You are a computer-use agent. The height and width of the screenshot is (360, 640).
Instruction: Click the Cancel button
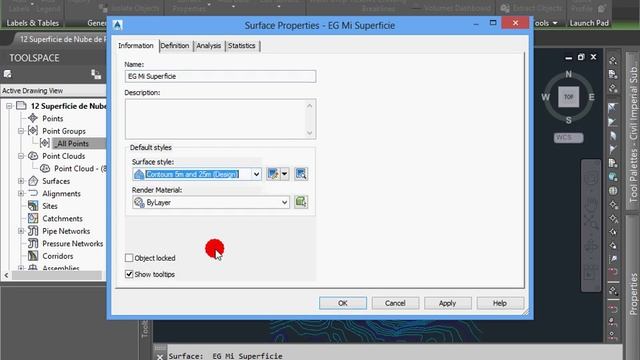395,303
